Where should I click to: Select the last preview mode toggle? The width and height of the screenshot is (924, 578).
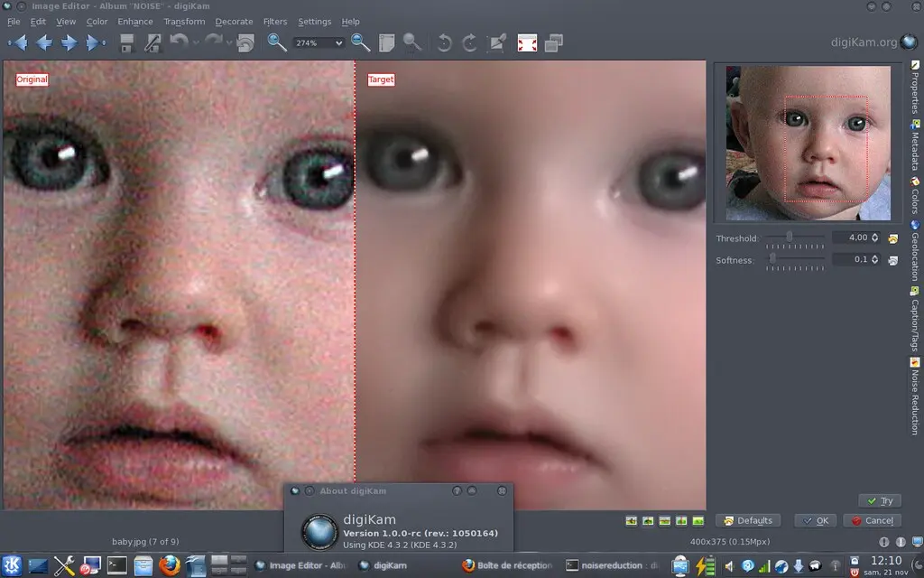click(x=698, y=521)
